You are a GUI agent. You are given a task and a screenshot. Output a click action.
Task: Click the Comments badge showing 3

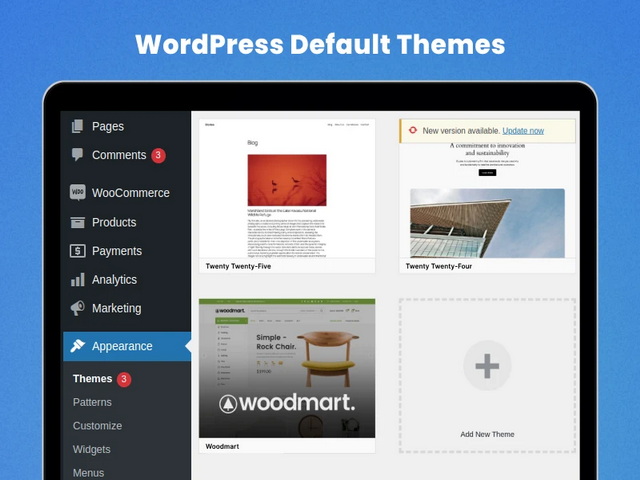158,155
